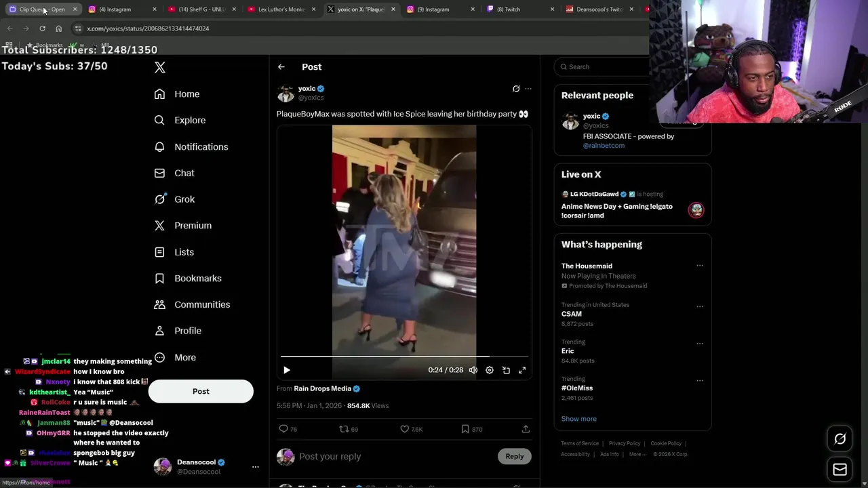This screenshot has height=488, width=868.
Task: Click the browser home button
Action: pyautogui.click(x=58, y=28)
